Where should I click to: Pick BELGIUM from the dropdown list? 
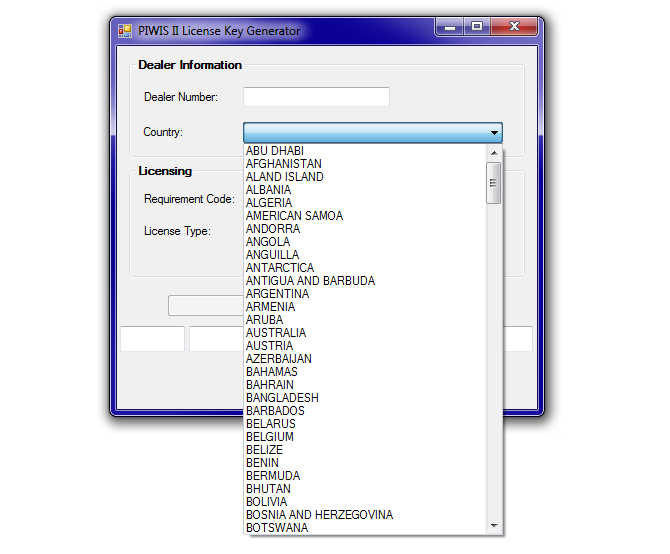pyautogui.click(x=270, y=437)
